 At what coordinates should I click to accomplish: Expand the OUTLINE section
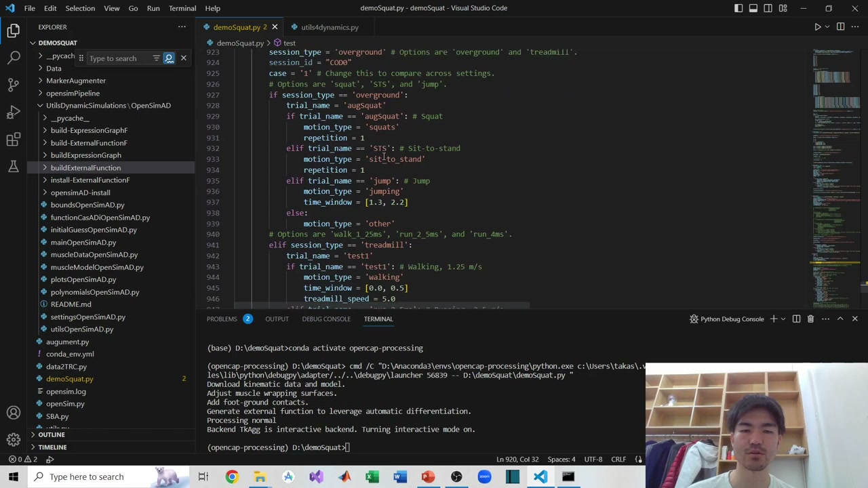pyautogui.click(x=52, y=434)
